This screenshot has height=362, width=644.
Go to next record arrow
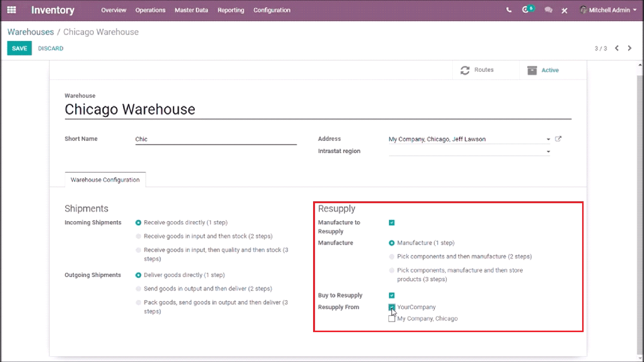(630, 48)
